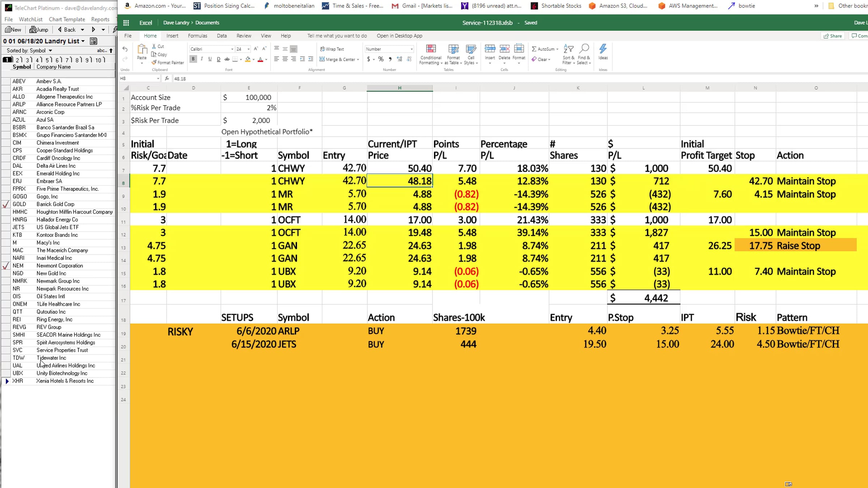Open the WatchList menu in TeleChart
The image size is (868, 488).
(30, 20)
